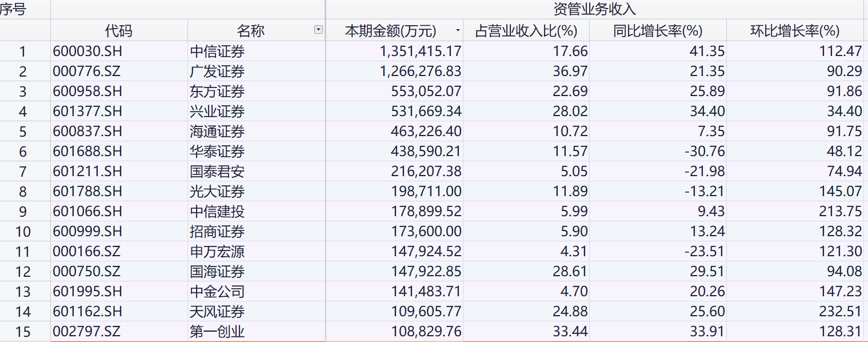Click the -30.76 growth rate cell
The image size is (868, 342).
[x=658, y=152]
